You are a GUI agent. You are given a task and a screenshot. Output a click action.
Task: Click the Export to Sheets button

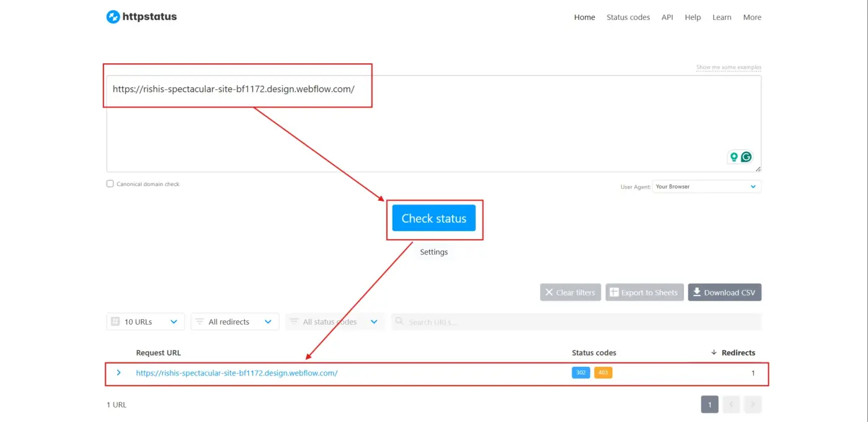[644, 292]
